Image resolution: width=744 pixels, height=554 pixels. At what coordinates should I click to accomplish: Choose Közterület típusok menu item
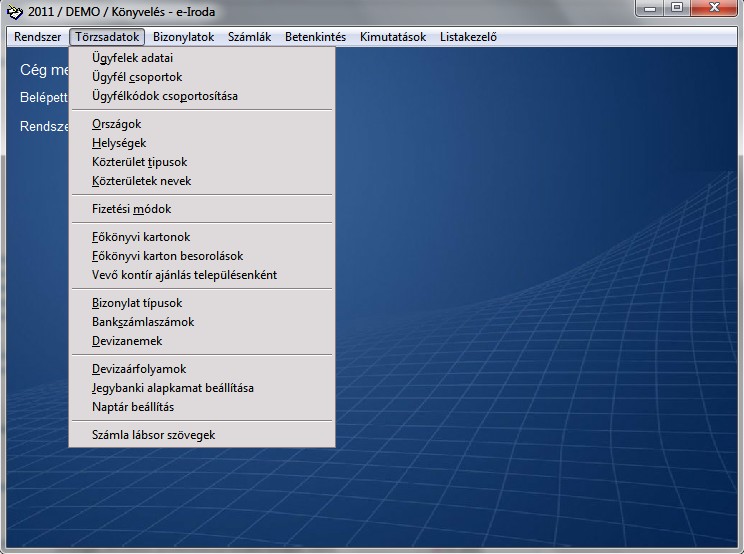pos(139,162)
